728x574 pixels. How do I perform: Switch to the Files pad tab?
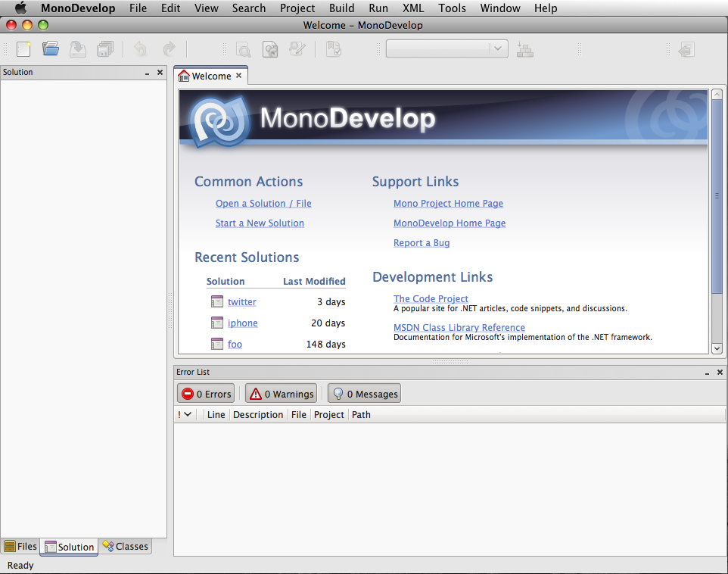[21, 546]
